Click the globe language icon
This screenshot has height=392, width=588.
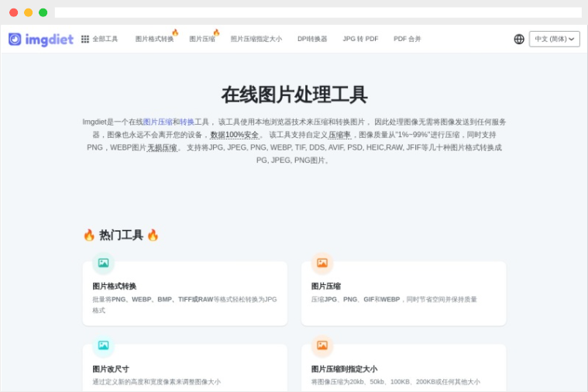coord(519,39)
